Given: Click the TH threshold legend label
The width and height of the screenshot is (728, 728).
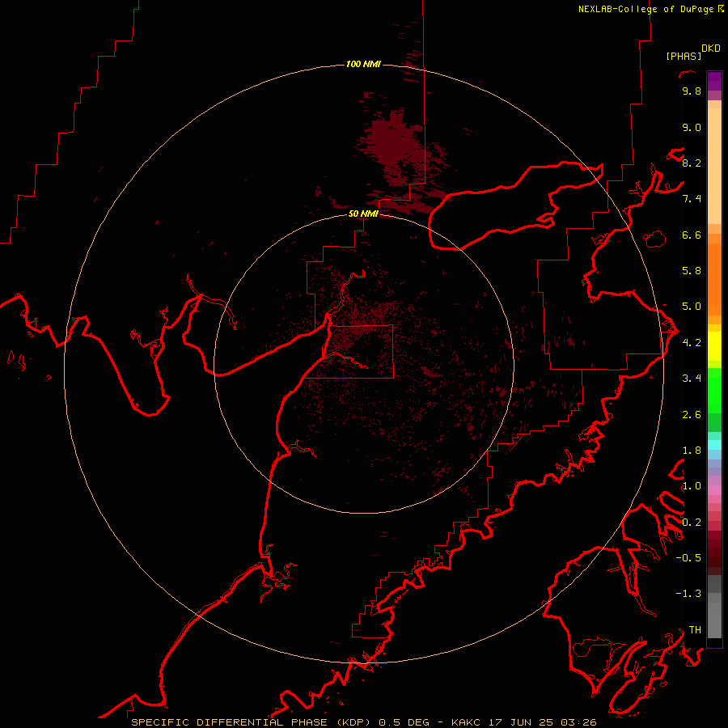Looking at the screenshot, I should click(695, 630).
